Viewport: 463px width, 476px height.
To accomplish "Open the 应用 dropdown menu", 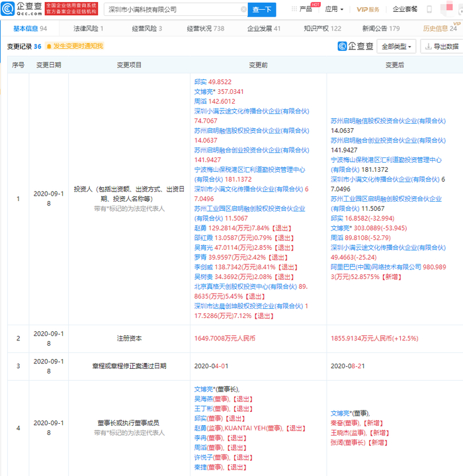I will pos(334,9).
